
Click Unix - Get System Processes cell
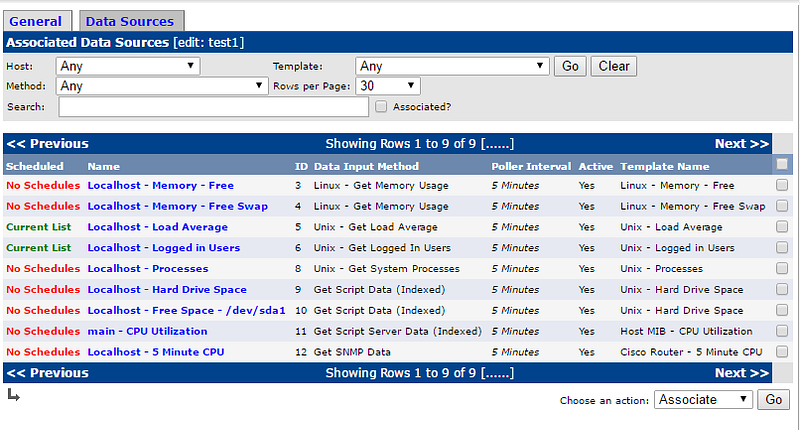pos(387,269)
